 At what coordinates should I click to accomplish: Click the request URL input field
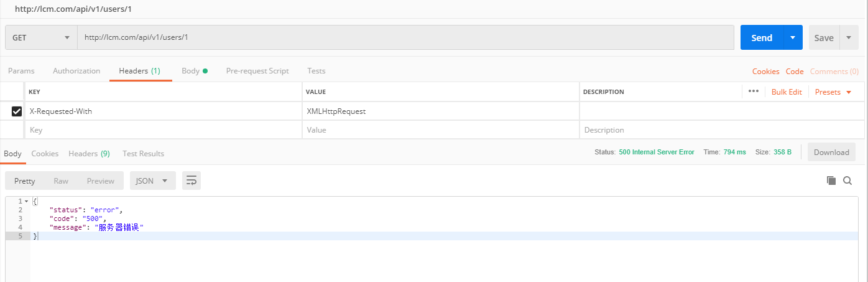tap(405, 37)
